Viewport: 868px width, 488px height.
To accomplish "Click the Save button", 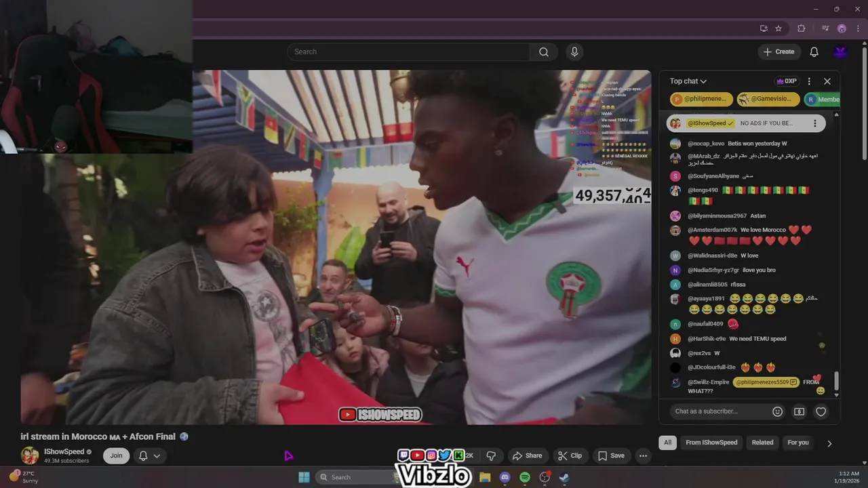I will (610, 455).
